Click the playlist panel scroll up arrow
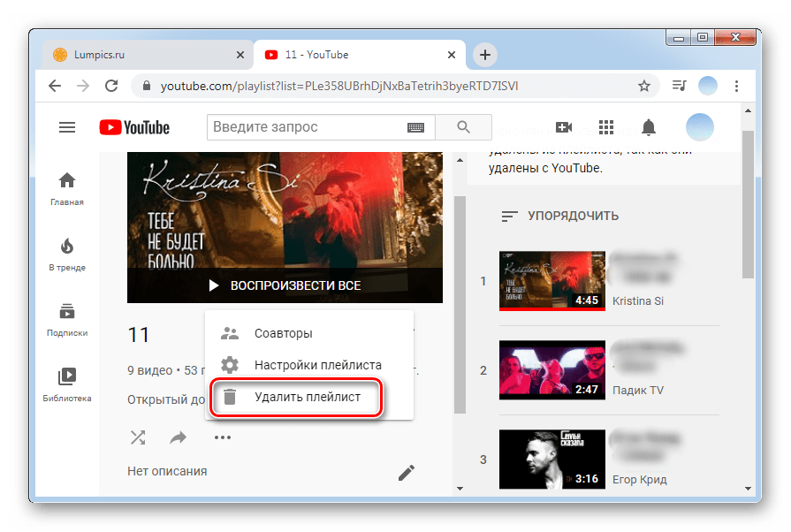The height and width of the screenshot is (532, 791). pyautogui.click(x=460, y=160)
